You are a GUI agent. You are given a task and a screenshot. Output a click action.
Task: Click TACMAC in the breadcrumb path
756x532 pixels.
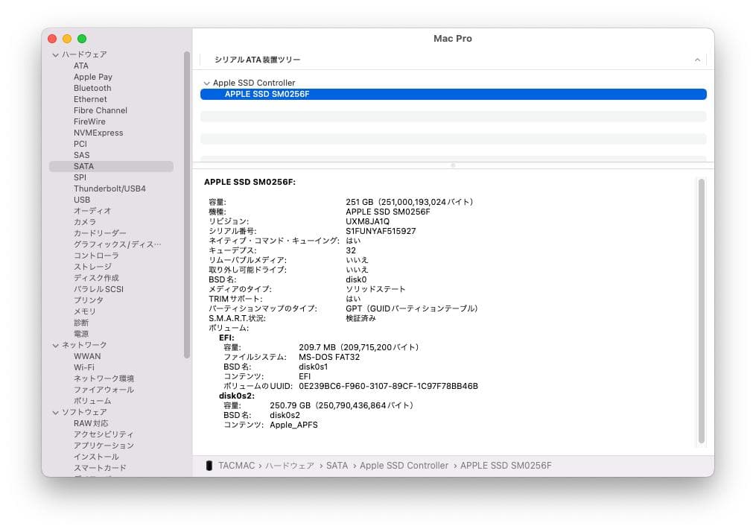pos(237,465)
